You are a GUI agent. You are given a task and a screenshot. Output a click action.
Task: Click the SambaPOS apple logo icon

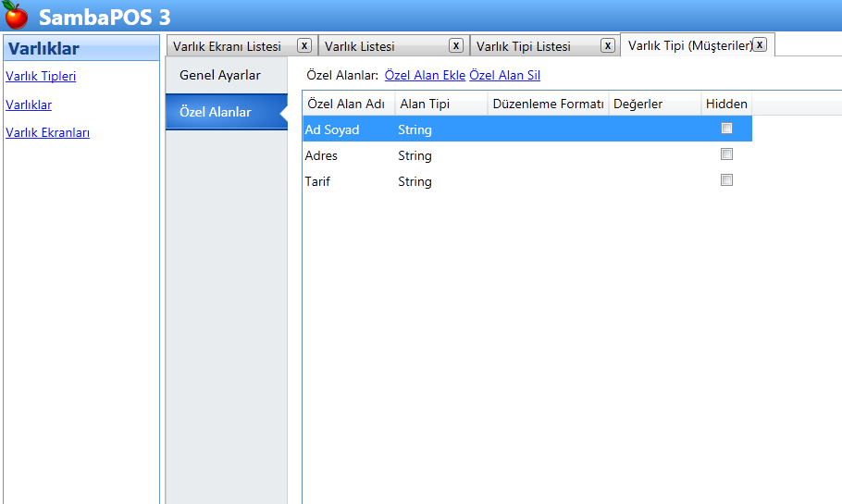[16, 16]
